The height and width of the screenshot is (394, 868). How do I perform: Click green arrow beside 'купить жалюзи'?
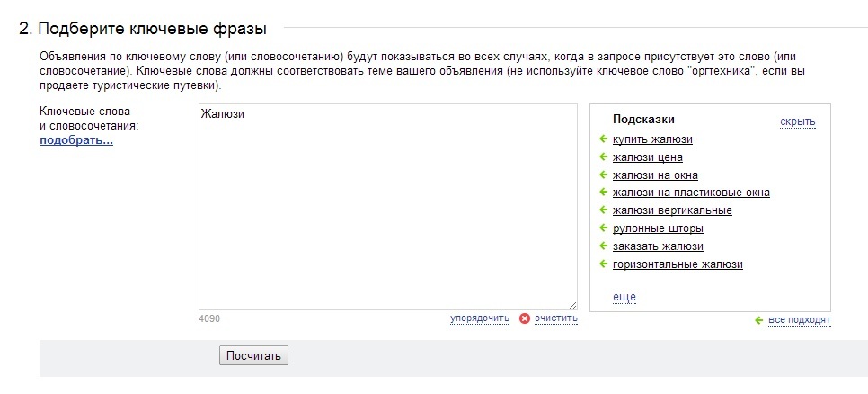pos(604,139)
